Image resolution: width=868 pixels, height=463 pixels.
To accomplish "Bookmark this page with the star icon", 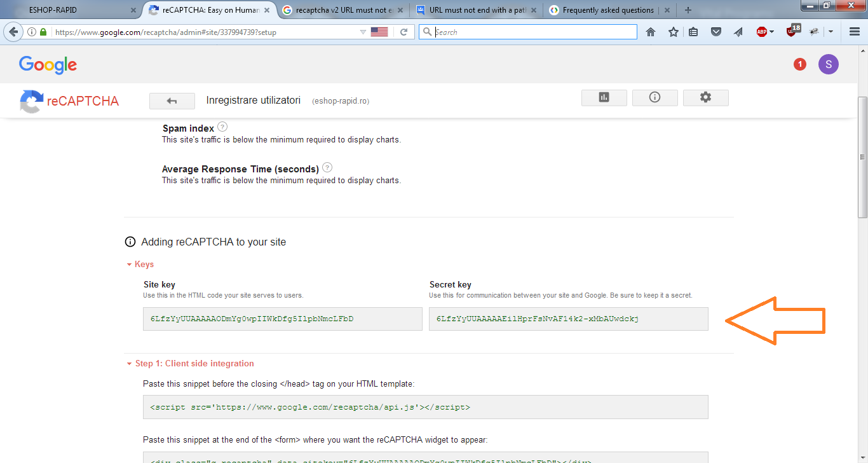I will click(x=674, y=32).
